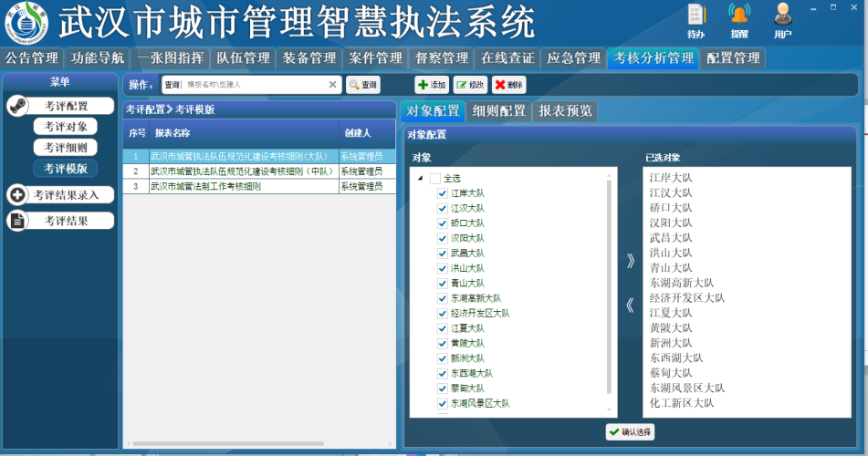Click the red 删除 delete button

coord(508,85)
